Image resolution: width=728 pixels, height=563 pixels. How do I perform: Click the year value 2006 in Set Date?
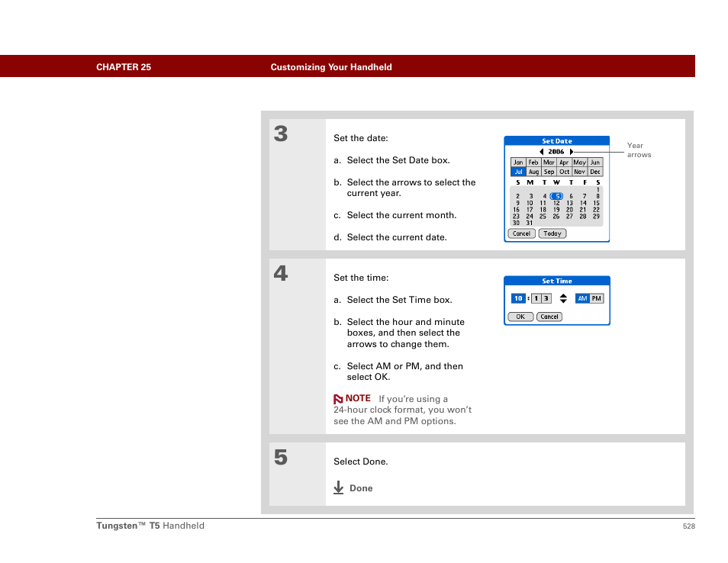(556, 152)
